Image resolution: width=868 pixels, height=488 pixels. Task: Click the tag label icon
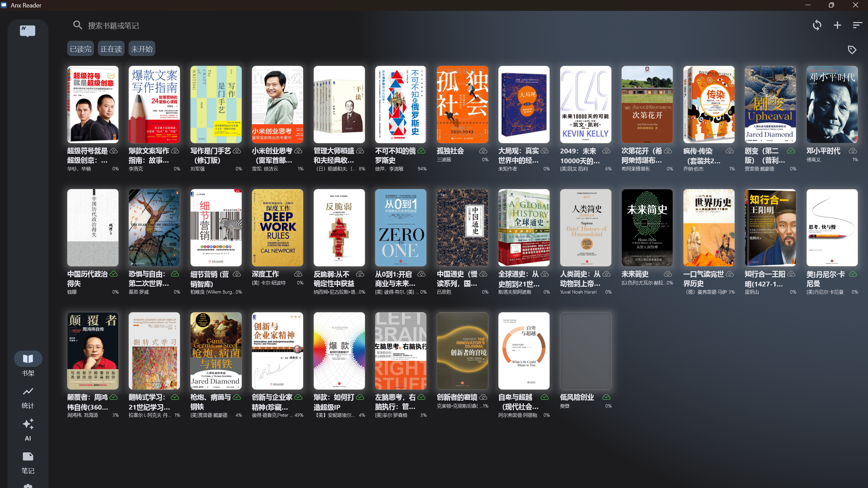[852, 50]
